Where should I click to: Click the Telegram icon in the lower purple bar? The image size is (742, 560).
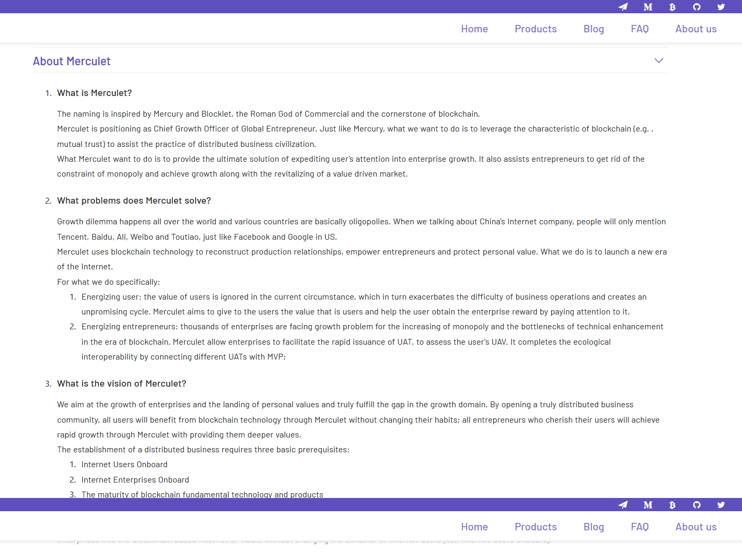[x=623, y=505]
